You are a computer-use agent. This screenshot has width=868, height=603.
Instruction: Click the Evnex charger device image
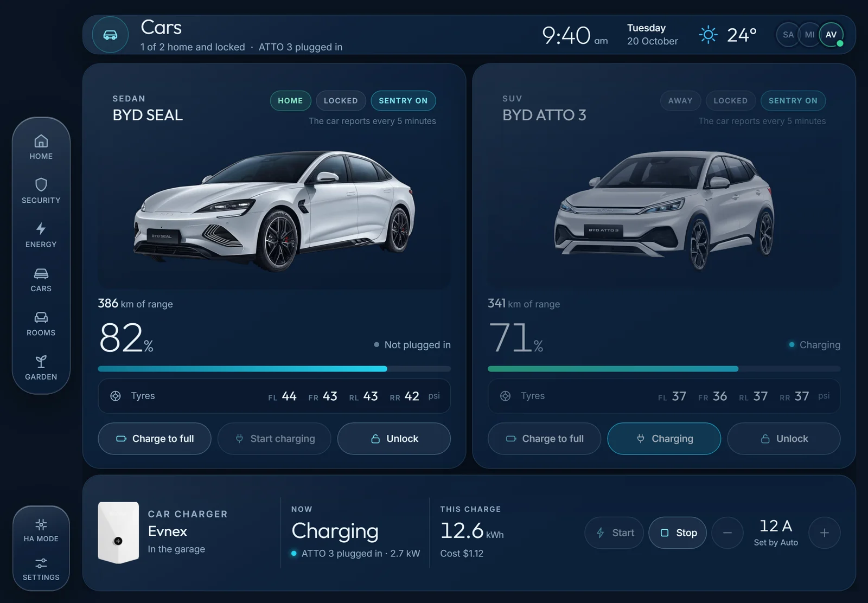118,533
